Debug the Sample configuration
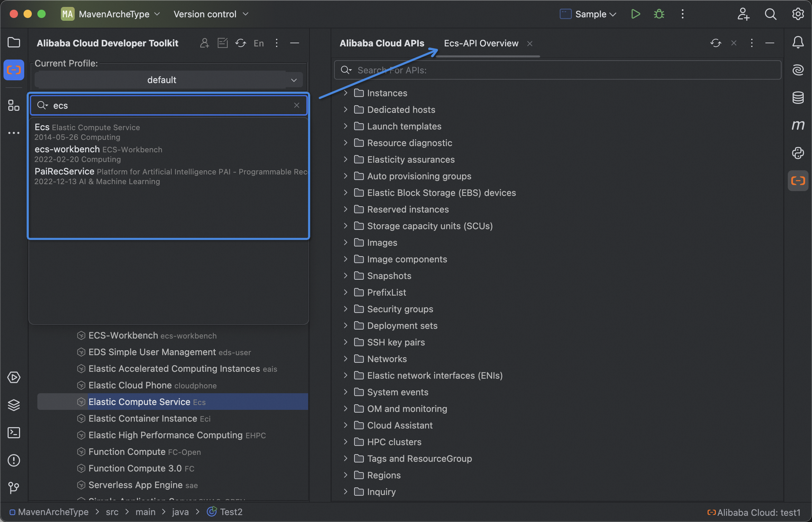The image size is (812, 522). [x=659, y=14]
